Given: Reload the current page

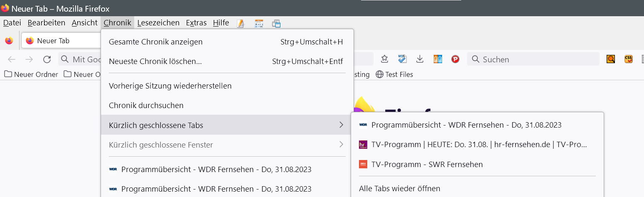Looking at the screenshot, I should [x=47, y=59].
